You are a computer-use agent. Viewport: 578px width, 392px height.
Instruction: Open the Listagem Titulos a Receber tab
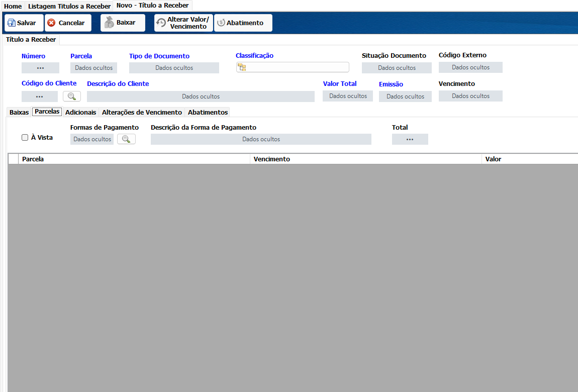pyautogui.click(x=69, y=6)
